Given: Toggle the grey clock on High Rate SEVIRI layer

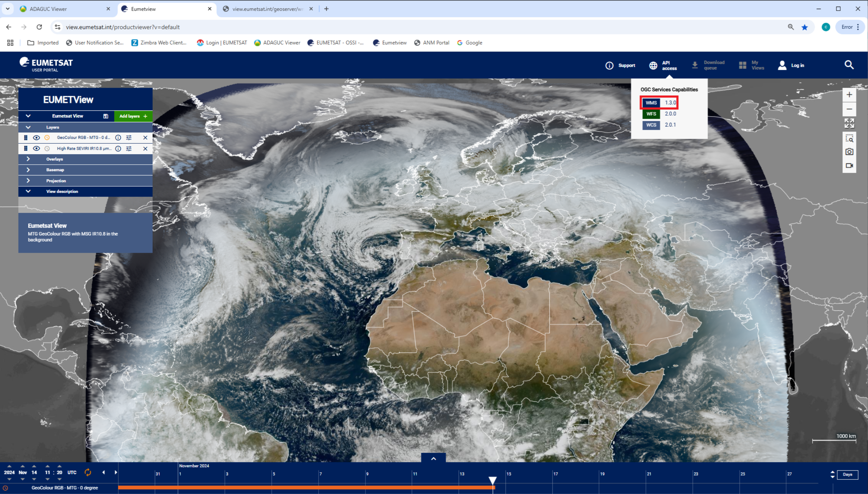Looking at the screenshot, I should pos(47,149).
